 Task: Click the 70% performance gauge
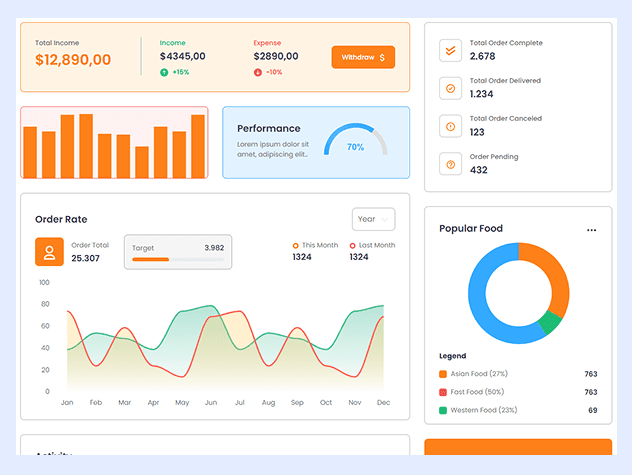[x=355, y=142]
